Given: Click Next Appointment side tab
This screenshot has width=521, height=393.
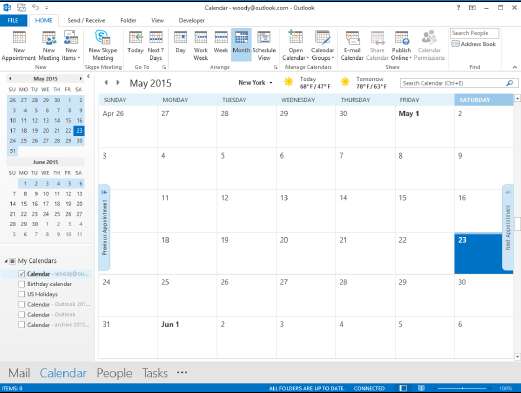Looking at the screenshot, I should [508, 227].
